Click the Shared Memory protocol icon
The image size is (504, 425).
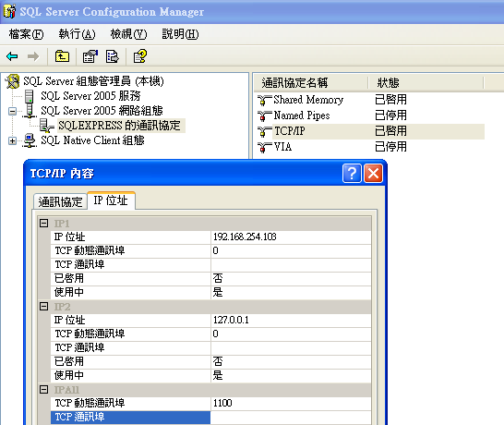(x=265, y=100)
